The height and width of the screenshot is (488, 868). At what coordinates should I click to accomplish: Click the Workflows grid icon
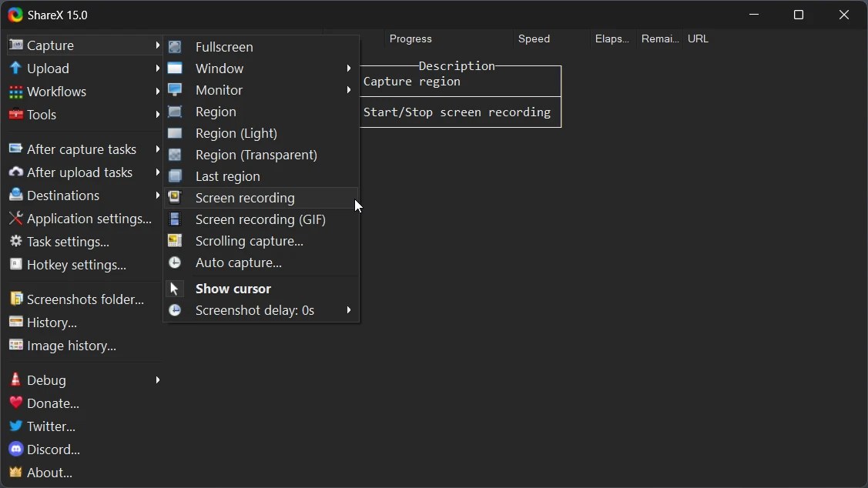click(16, 92)
